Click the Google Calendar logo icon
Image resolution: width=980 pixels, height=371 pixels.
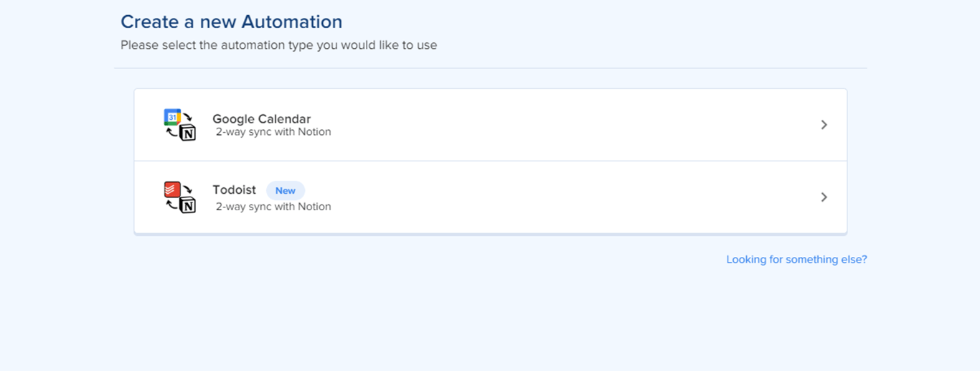tap(172, 118)
